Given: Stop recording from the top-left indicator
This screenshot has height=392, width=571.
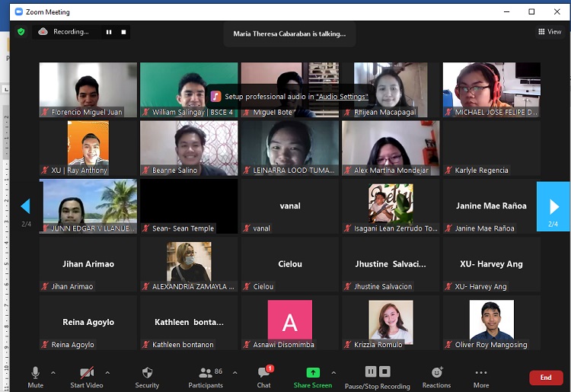Looking at the screenshot, I should tap(123, 32).
